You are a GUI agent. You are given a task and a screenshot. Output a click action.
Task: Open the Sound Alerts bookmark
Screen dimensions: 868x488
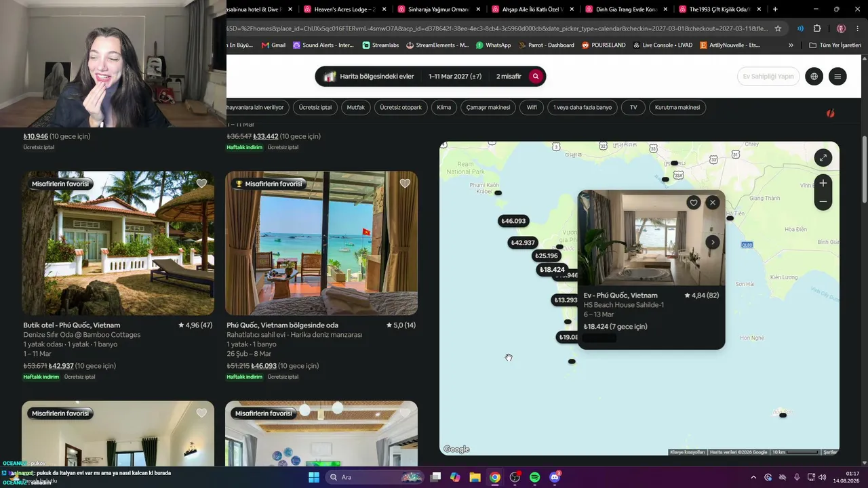click(323, 45)
